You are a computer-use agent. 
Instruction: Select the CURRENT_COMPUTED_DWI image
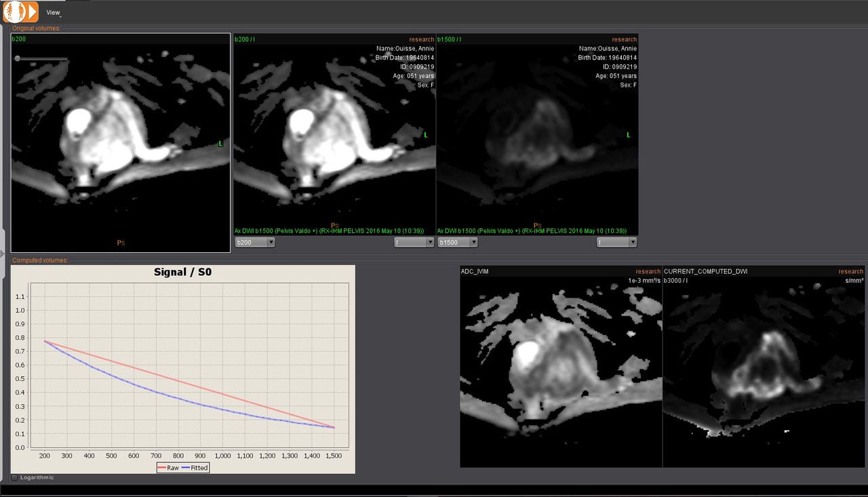pyautogui.click(x=764, y=366)
